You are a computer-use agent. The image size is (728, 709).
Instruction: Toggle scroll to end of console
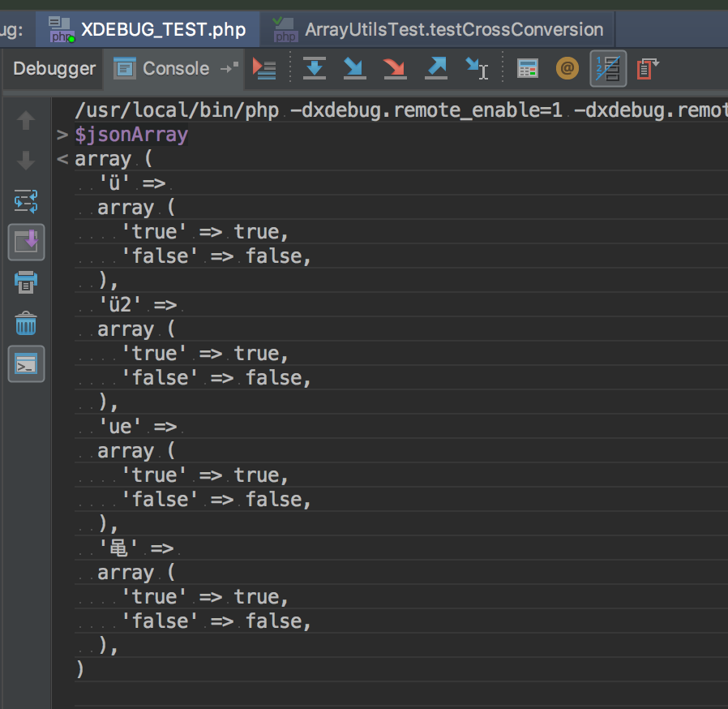[26, 242]
